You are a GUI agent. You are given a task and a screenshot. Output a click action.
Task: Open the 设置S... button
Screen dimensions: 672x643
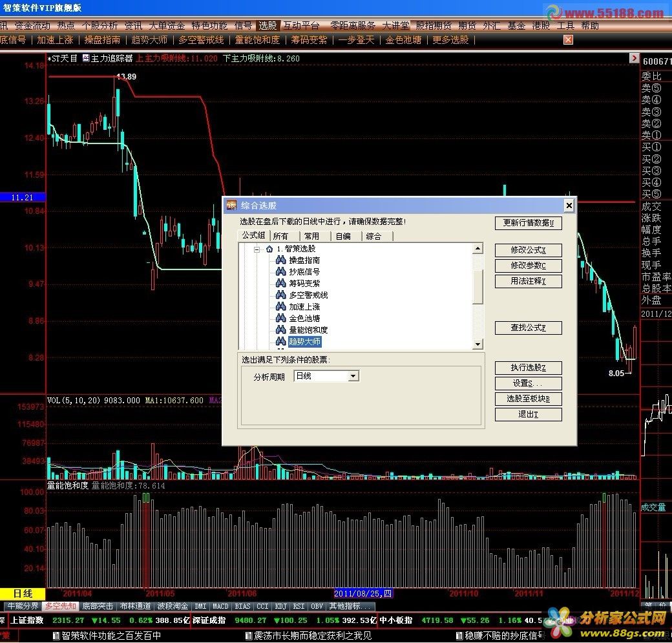pos(528,383)
